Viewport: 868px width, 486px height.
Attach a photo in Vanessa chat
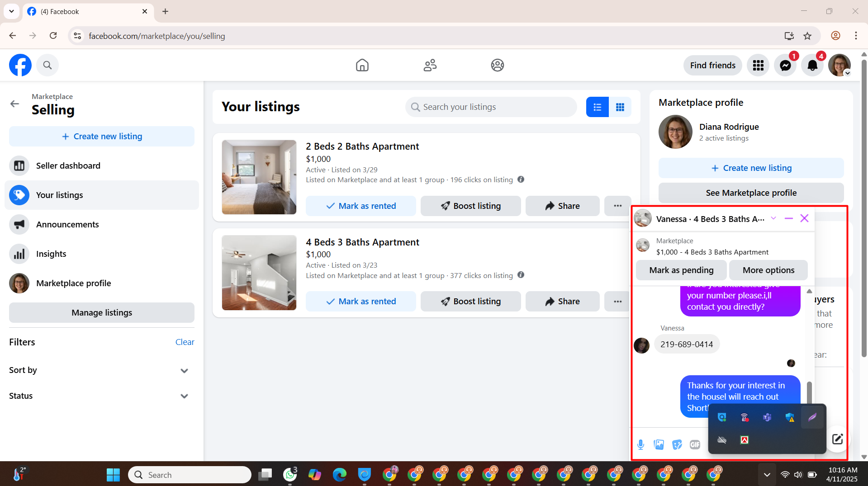click(659, 444)
